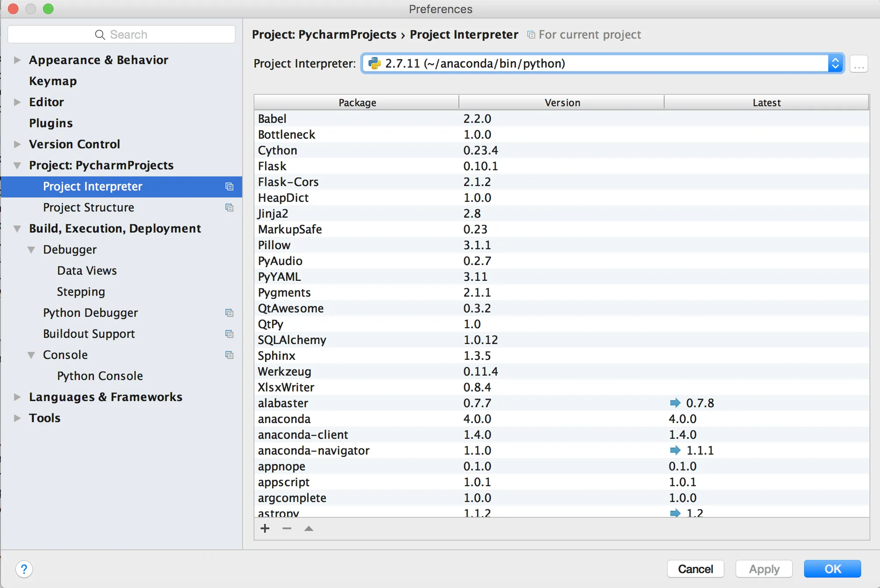Click project-level icon beside Python Debugger
The height and width of the screenshot is (588, 880).
pyautogui.click(x=229, y=313)
